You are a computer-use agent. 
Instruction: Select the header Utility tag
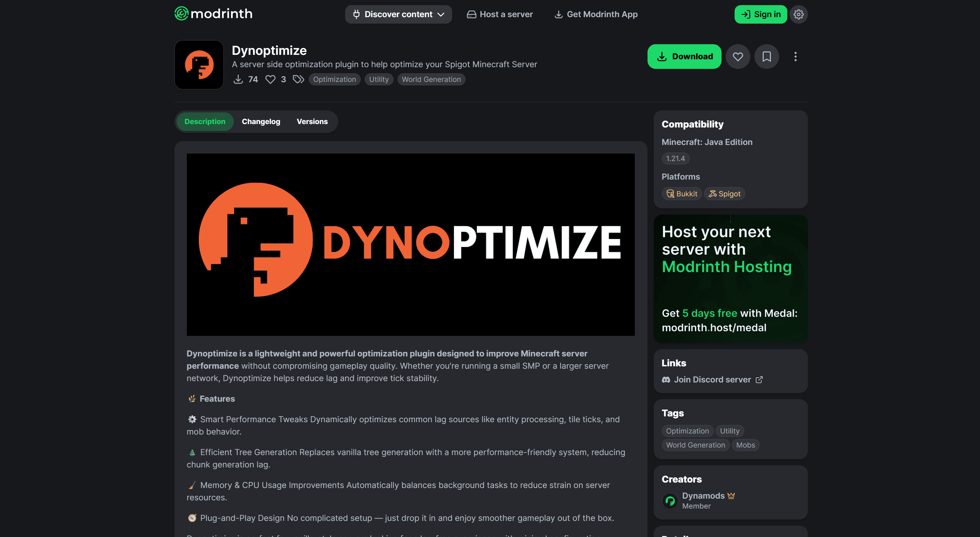(378, 79)
